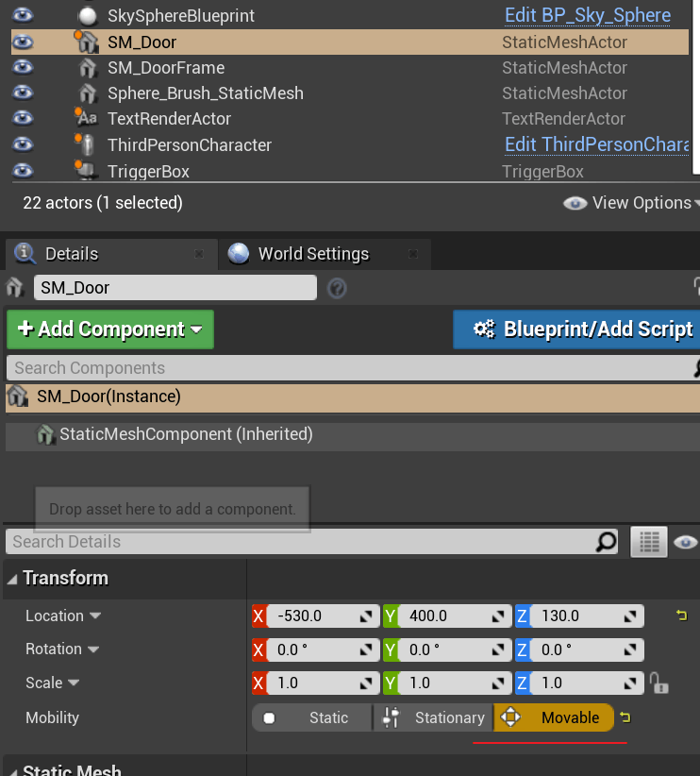Set Mobility to Static
700x776 pixels.
pyautogui.click(x=312, y=717)
